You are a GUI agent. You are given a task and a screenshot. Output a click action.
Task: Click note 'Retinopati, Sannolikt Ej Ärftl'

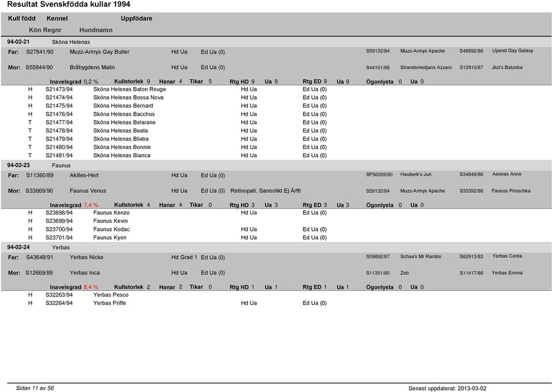[265, 191]
